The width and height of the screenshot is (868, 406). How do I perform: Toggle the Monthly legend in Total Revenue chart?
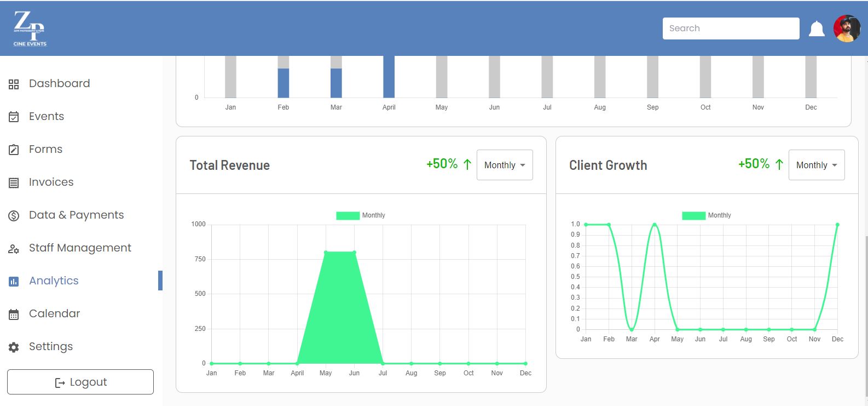point(361,215)
